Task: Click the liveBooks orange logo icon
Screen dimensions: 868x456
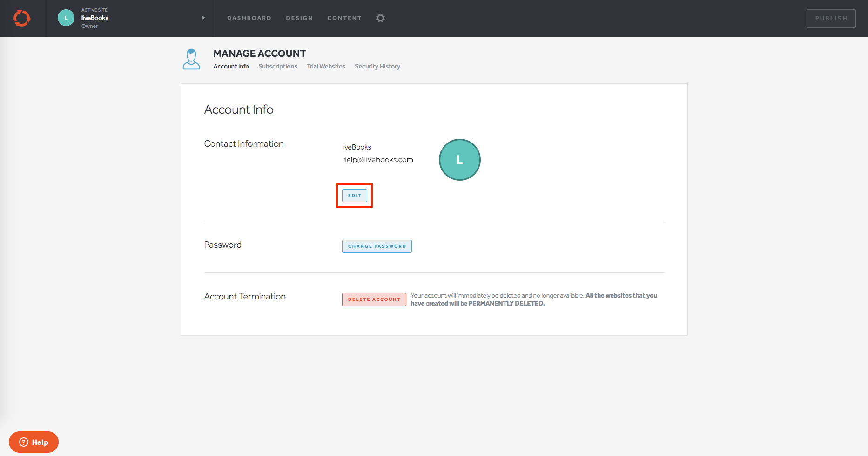Action: click(22, 18)
